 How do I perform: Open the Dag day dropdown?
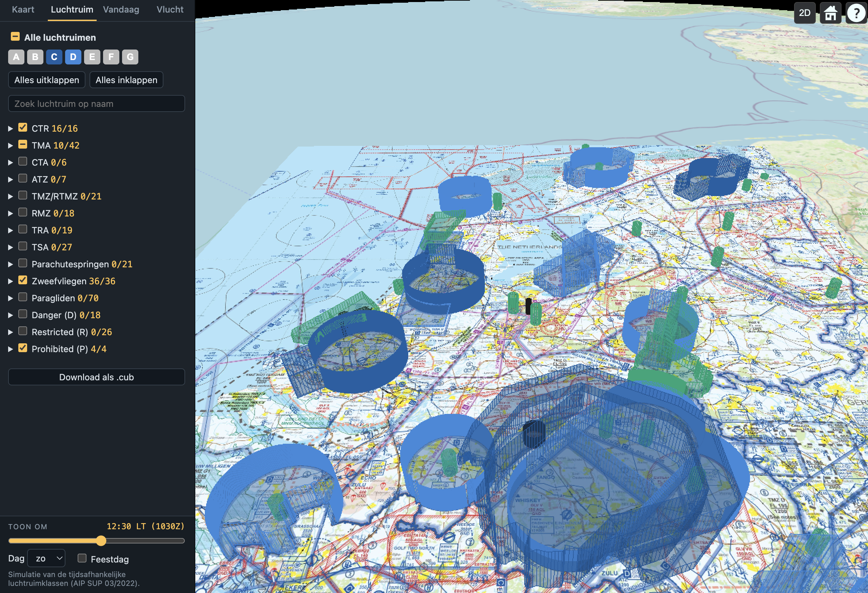tap(47, 558)
